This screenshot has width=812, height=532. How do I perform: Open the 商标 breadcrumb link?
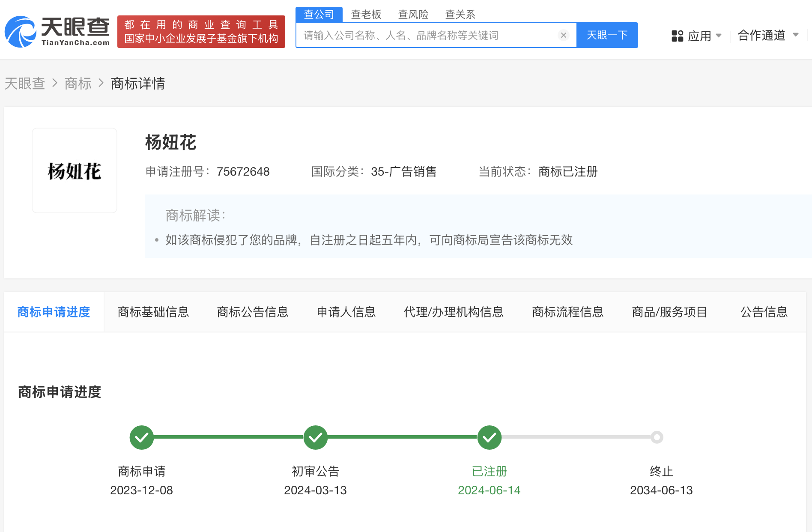[x=78, y=83]
